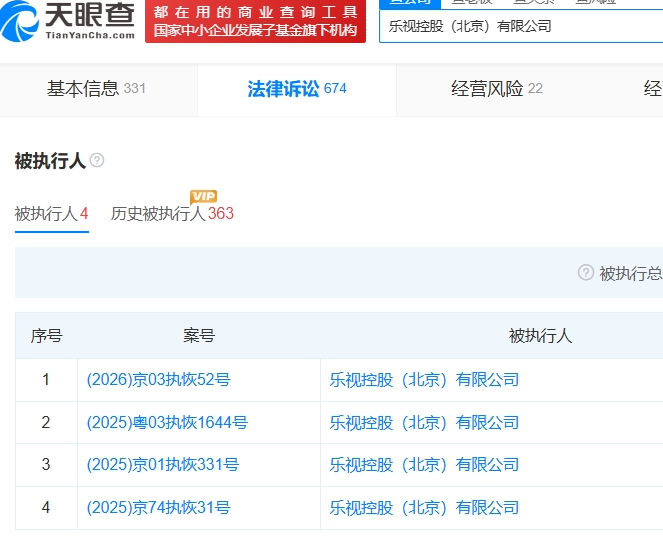Viewport: 663px width, 541px height.
Task: Click the red promotional banner
Action: [x=255, y=21]
